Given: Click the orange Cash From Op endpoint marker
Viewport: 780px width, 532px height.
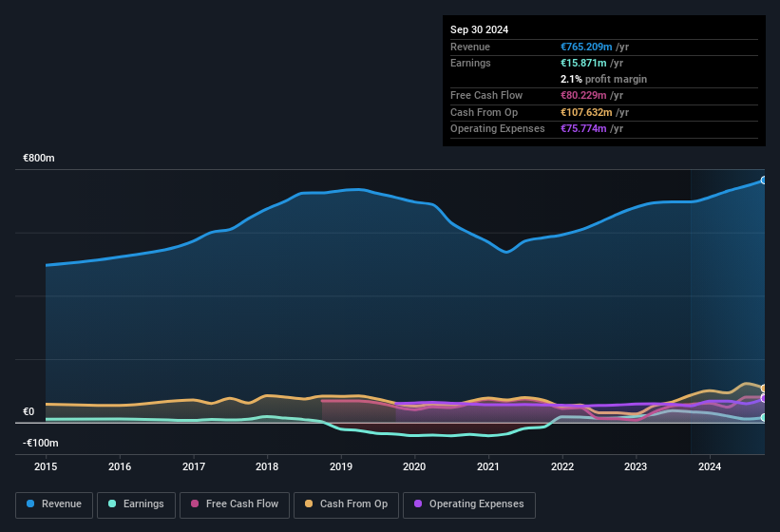Looking at the screenshot, I should [764, 389].
